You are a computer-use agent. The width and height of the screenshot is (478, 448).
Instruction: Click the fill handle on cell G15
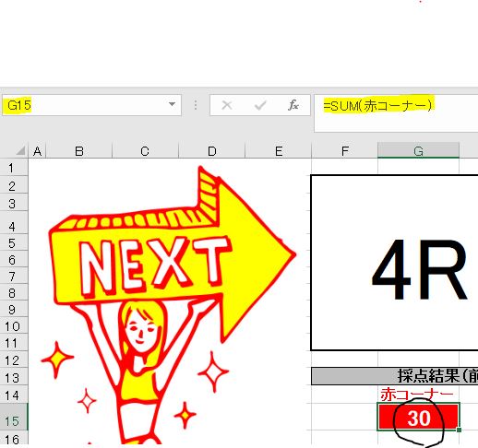point(459,430)
